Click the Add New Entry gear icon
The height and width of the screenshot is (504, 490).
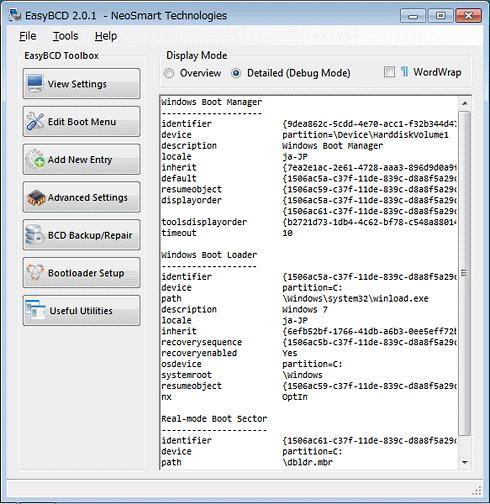point(35,159)
